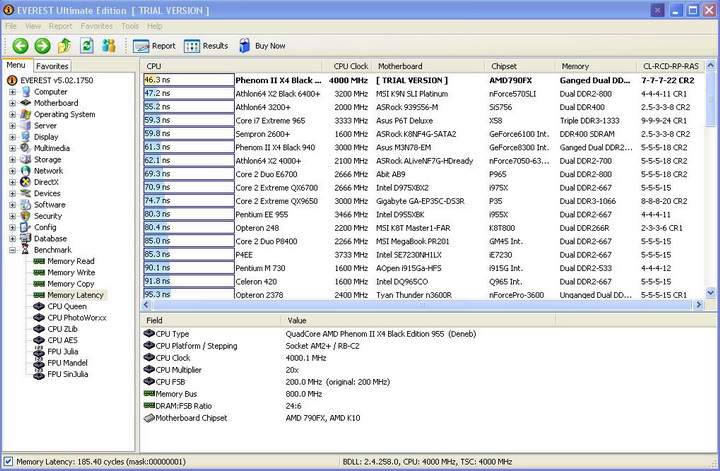Viewport: 720px width, 471px height.
Task: Click the CPU ZLib chip icon
Action: (x=39, y=329)
